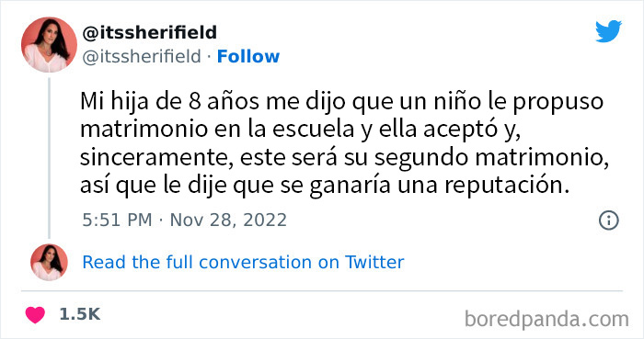
Task: Like the tweet with the pink heart
Action: coord(35,315)
